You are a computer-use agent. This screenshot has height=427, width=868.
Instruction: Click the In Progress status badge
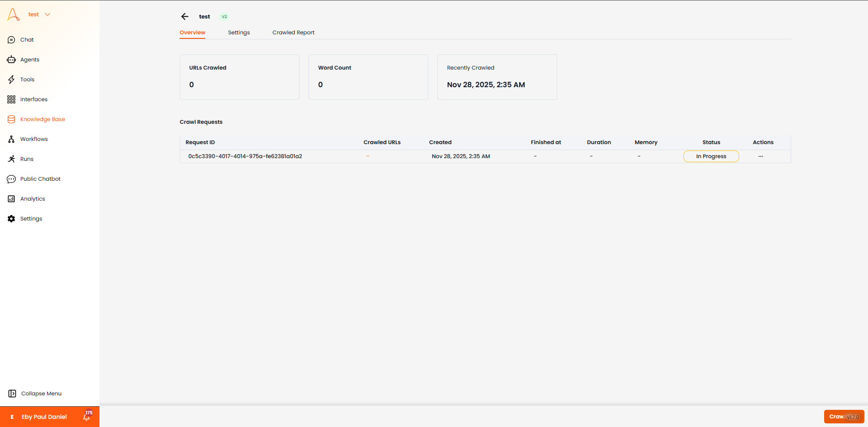tap(711, 156)
